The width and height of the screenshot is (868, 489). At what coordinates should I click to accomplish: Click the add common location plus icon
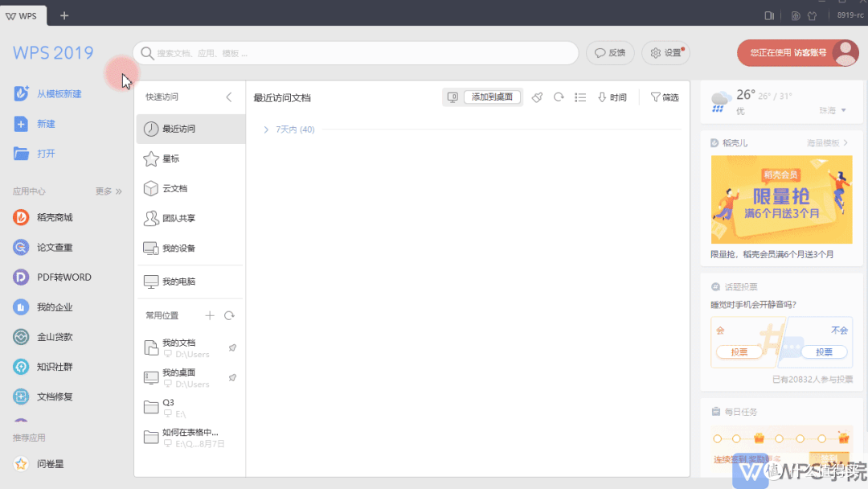click(209, 315)
